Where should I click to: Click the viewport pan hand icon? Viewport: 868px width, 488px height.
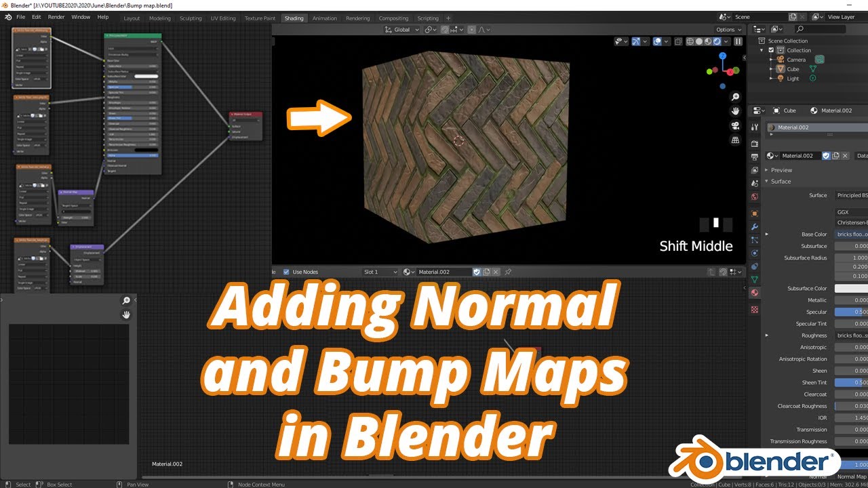coord(735,111)
